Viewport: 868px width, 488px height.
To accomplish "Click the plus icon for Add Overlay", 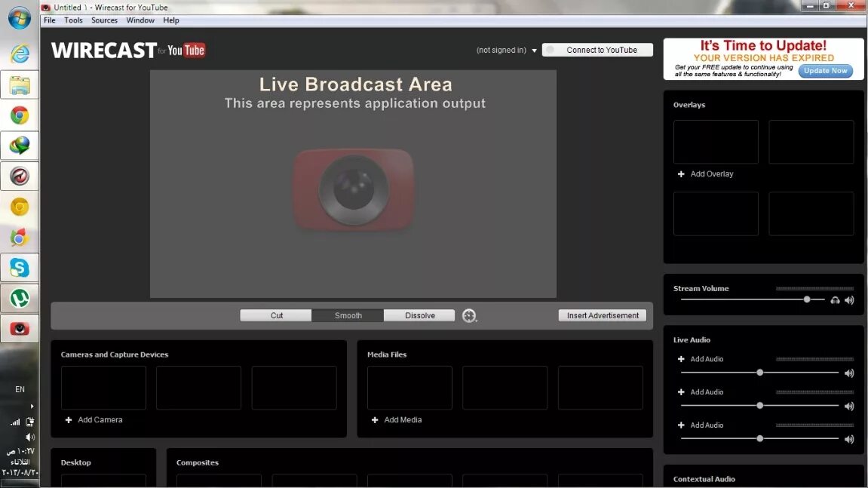I will point(681,174).
